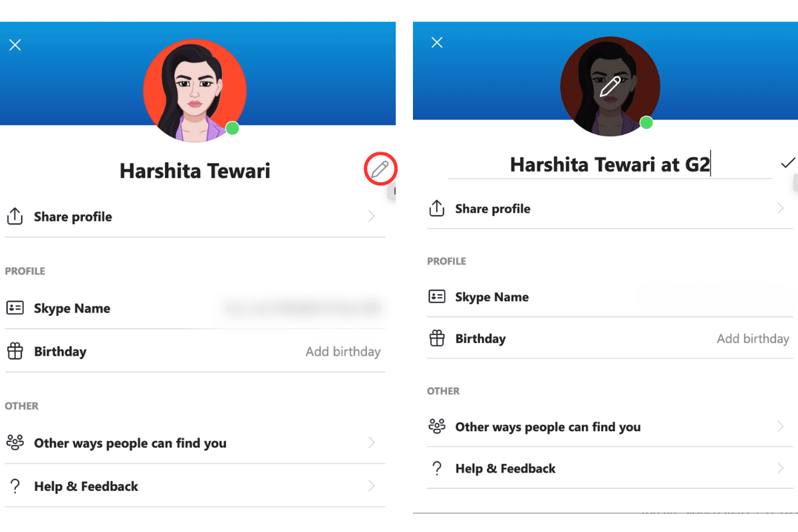Open the Share profile option
Viewport: 798px width, 532px height.
click(x=73, y=215)
